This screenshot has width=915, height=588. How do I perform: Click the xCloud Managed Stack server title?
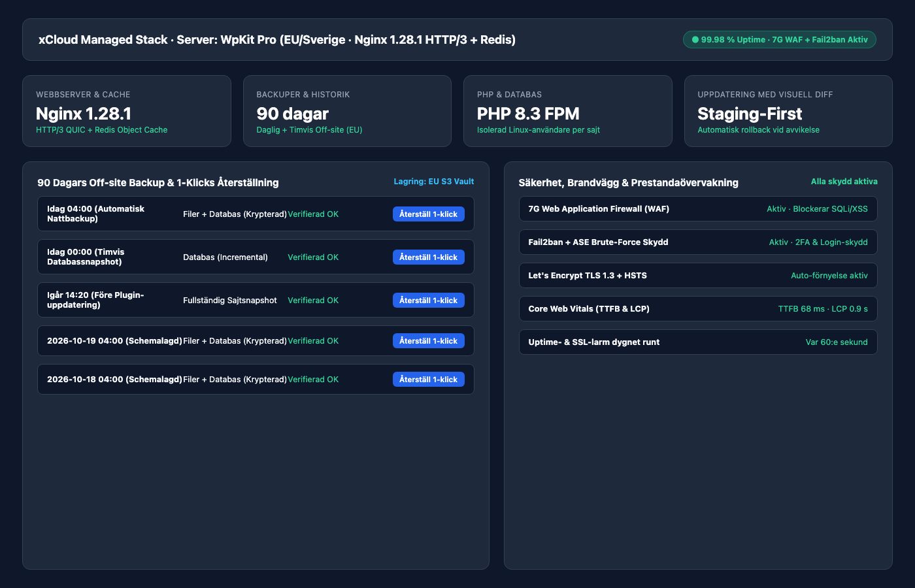pos(277,40)
